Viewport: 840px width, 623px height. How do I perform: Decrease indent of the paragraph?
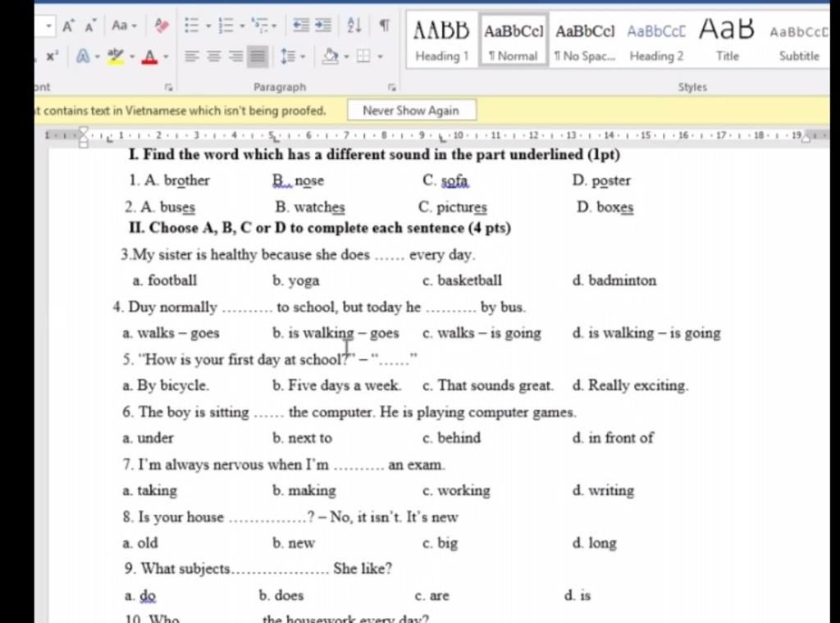click(x=301, y=25)
